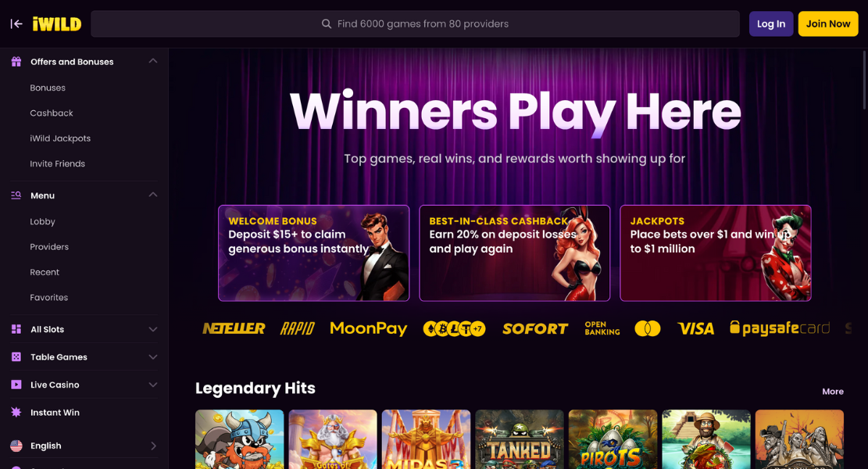Screen dimensions: 868x469
Task: Open the Cashback menu item
Action: [52, 113]
